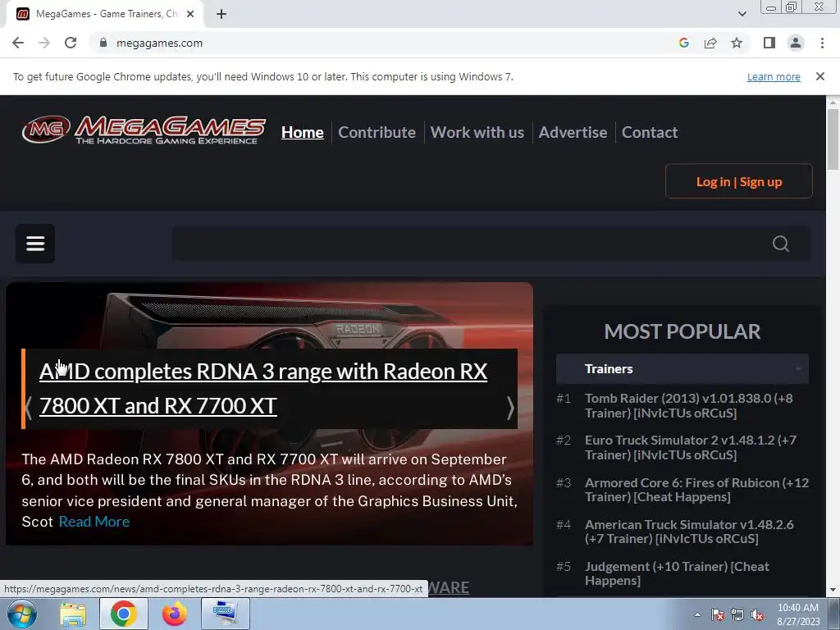Click the browser forward arrow
This screenshot has height=630, width=840.
click(44, 43)
